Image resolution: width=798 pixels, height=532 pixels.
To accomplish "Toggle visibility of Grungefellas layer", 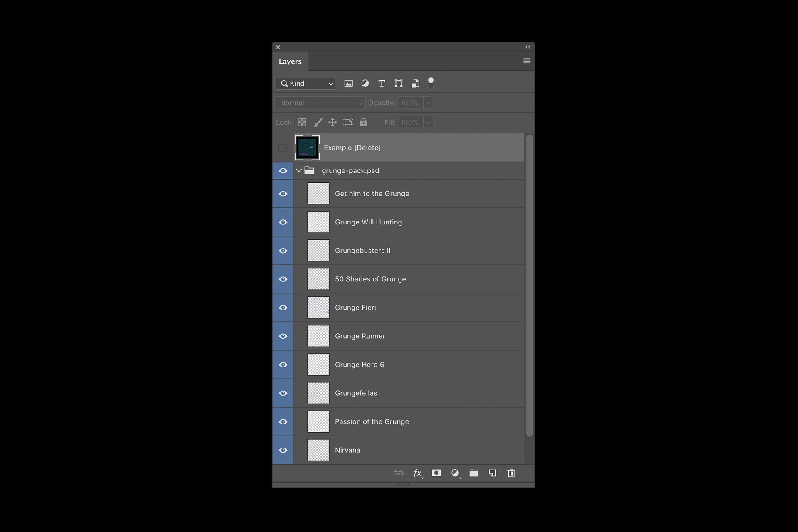I will pos(283,393).
